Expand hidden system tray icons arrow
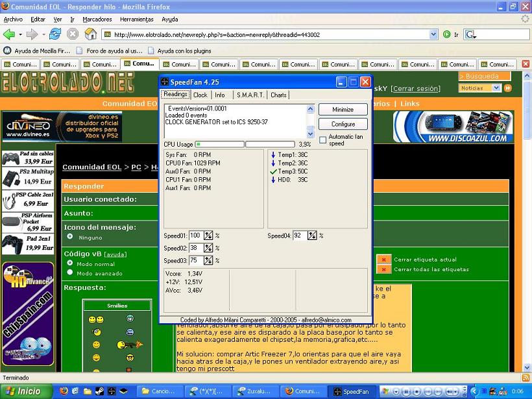 (x=475, y=391)
